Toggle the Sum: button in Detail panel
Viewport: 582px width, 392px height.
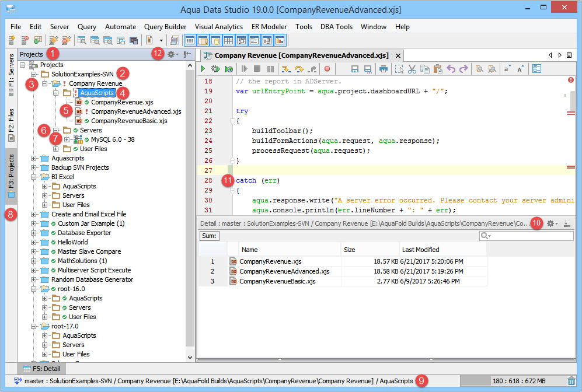[209, 236]
